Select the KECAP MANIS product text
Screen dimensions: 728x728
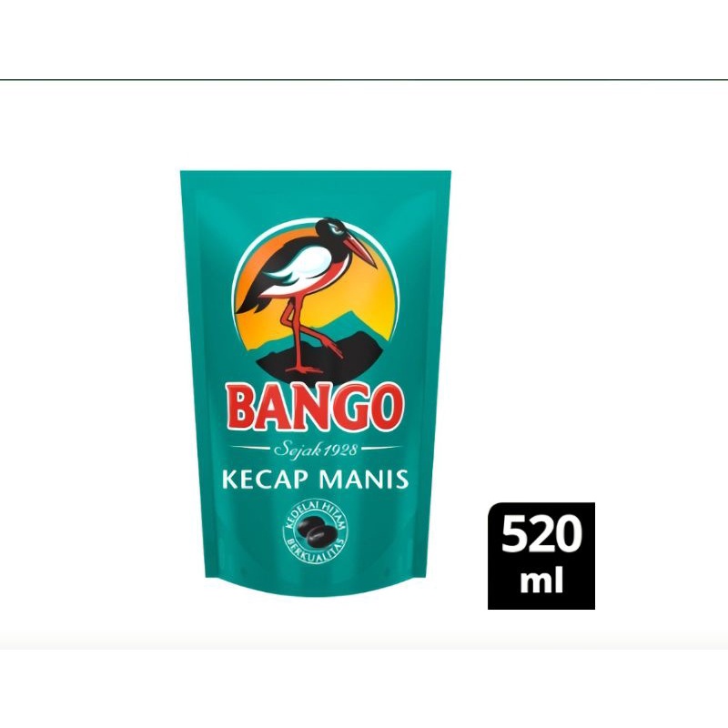315,480
